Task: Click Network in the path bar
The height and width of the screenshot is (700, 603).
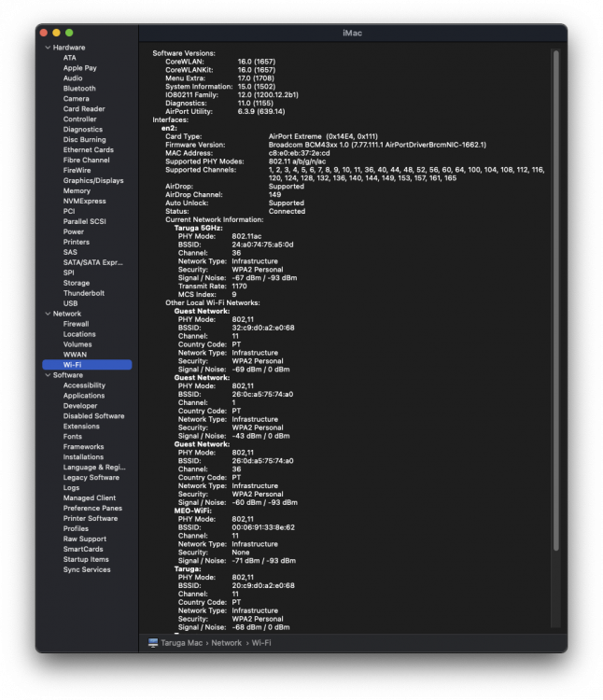Action: pyautogui.click(x=226, y=643)
